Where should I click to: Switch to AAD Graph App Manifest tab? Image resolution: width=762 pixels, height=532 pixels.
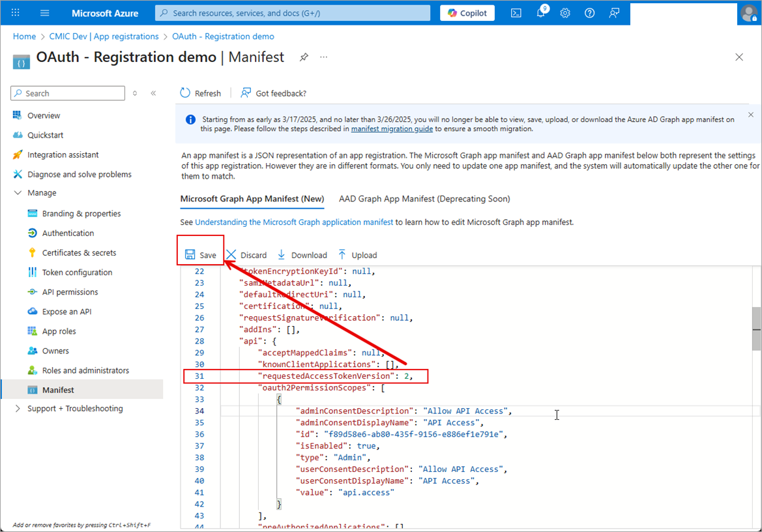[424, 199]
